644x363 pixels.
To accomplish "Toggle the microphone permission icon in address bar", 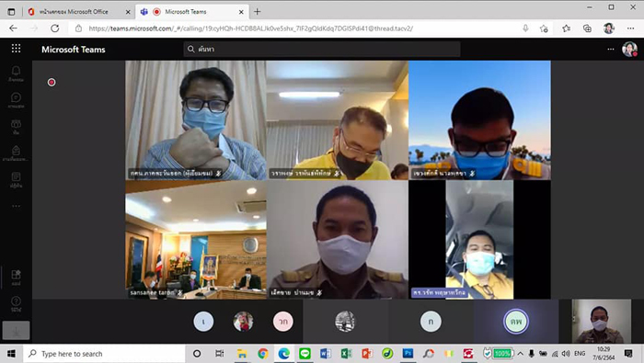I will pos(525,28).
